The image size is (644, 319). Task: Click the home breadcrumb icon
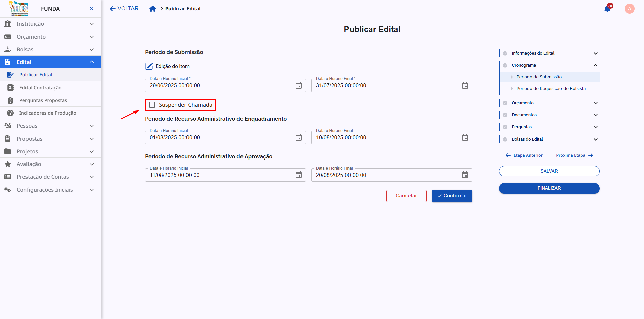[153, 8]
